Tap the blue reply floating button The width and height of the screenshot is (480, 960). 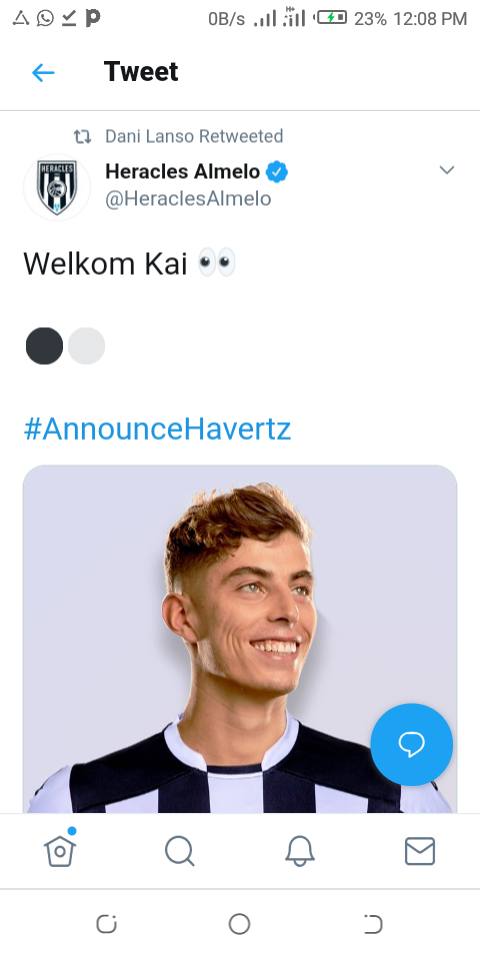pyautogui.click(x=411, y=744)
